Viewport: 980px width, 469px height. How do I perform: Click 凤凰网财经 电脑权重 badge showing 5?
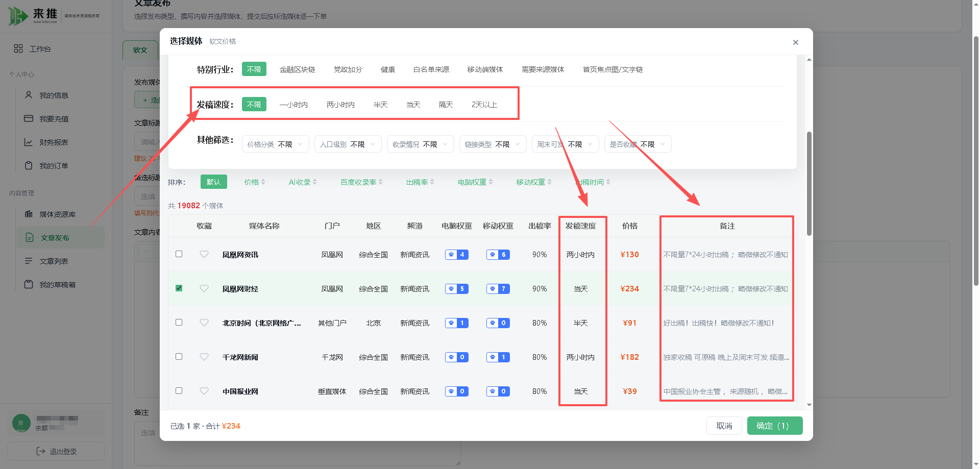(456, 289)
